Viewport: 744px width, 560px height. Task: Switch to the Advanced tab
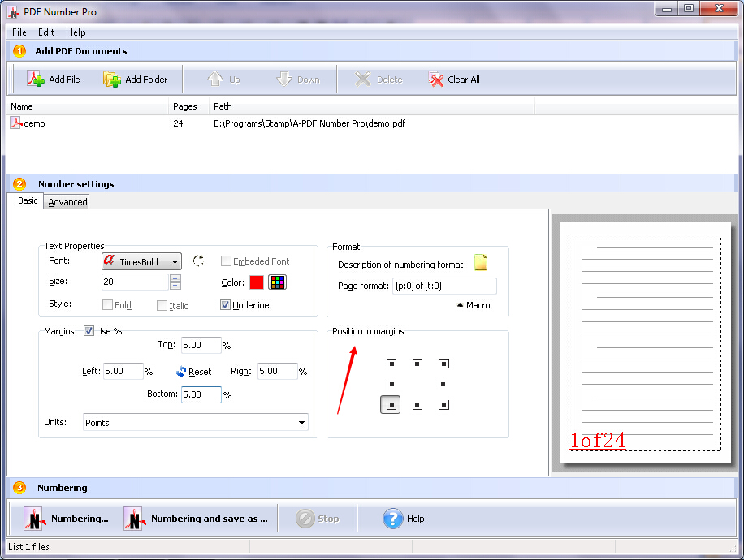click(x=67, y=202)
